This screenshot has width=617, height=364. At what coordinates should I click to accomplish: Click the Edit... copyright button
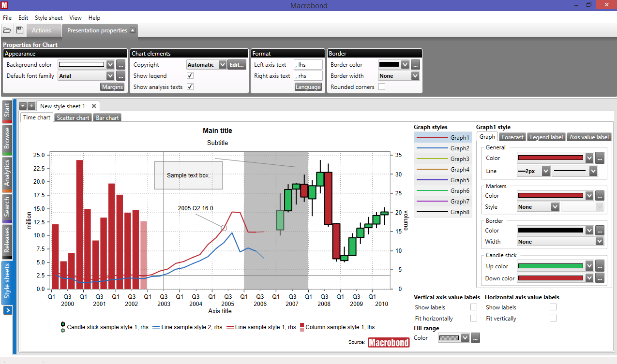click(x=237, y=65)
